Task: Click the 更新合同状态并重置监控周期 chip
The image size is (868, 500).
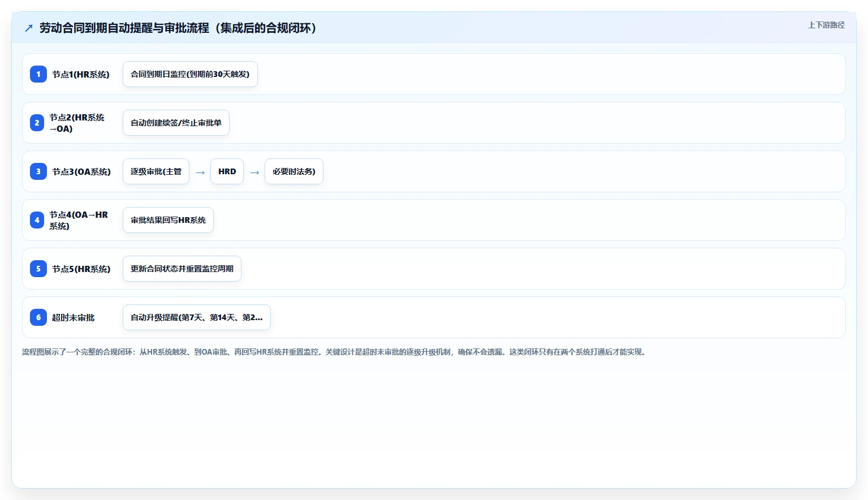Action: (182, 269)
